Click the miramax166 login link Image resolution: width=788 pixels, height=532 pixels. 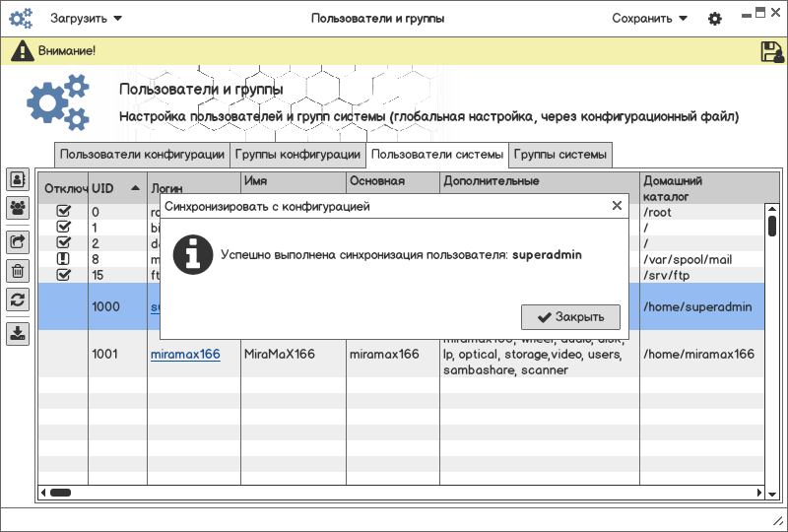pyautogui.click(x=184, y=354)
